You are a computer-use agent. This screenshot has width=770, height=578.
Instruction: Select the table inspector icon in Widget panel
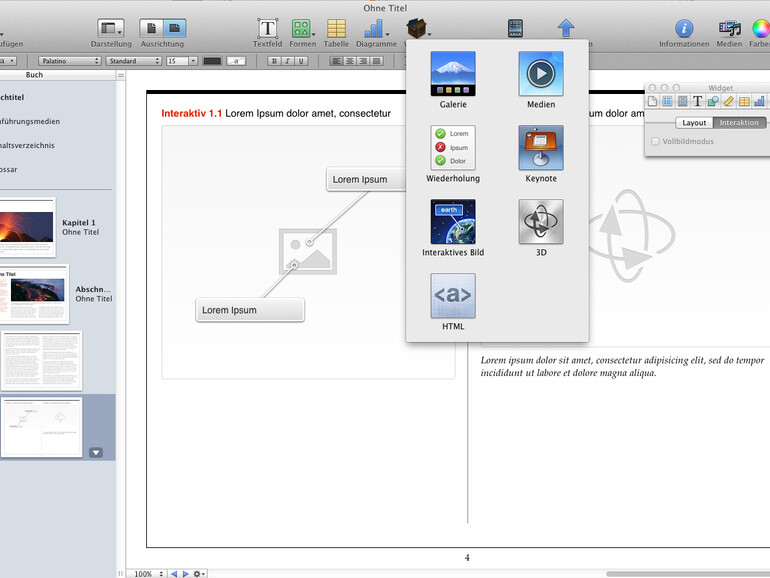pos(744,102)
